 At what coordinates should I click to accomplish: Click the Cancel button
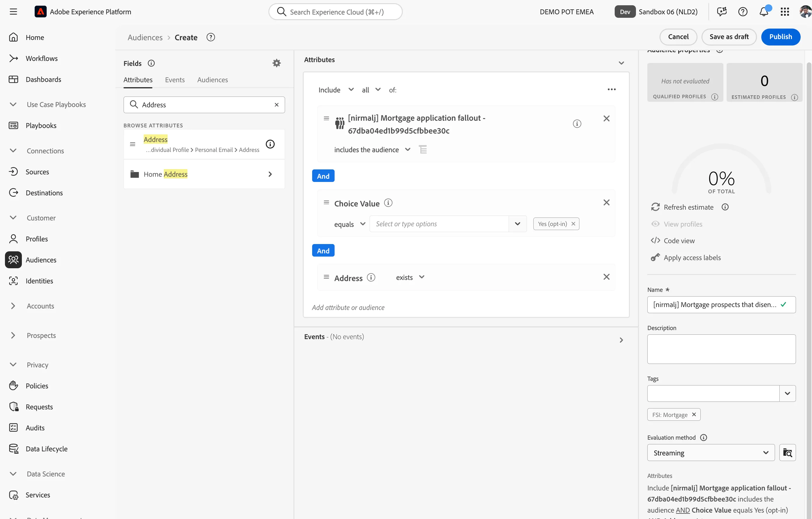pos(678,37)
